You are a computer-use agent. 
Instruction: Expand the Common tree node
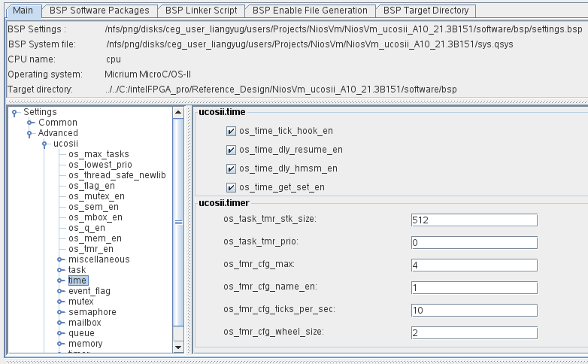pos(30,123)
